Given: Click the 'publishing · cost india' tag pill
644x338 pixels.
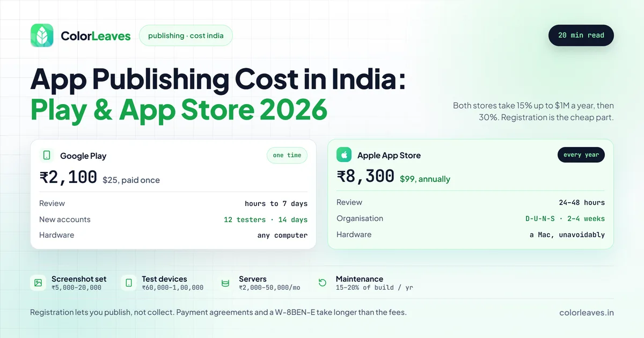Looking at the screenshot, I should pyautogui.click(x=186, y=35).
